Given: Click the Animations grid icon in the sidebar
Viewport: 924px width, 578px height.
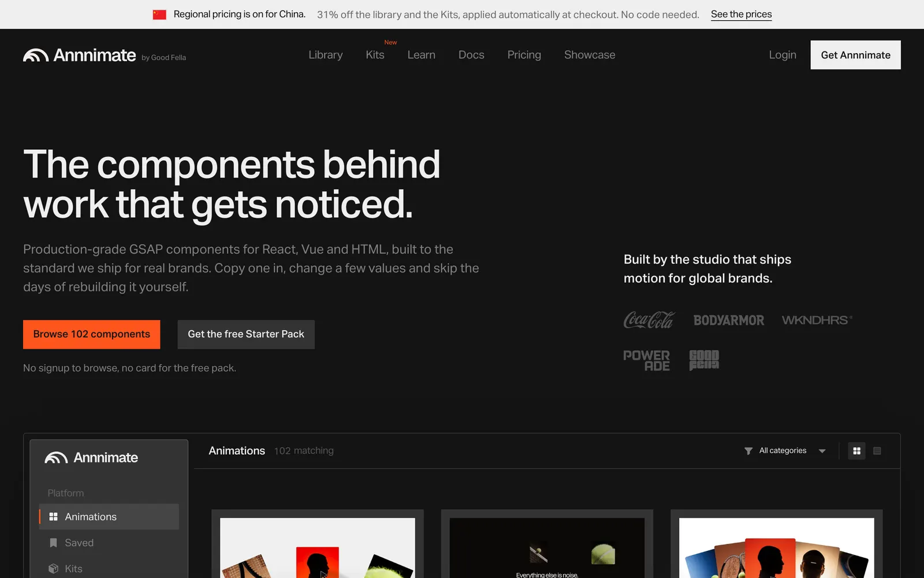Looking at the screenshot, I should tap(53, 517).
